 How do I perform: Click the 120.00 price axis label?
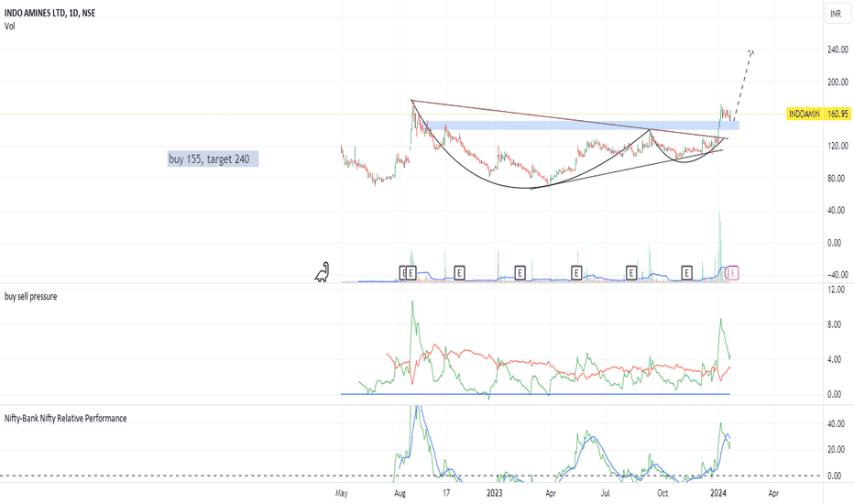pos(838,146)
